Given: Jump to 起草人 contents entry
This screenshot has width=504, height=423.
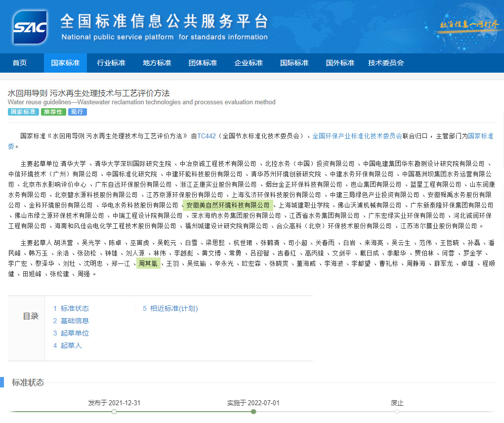Looking at the screenshot, I should point(68,345).
